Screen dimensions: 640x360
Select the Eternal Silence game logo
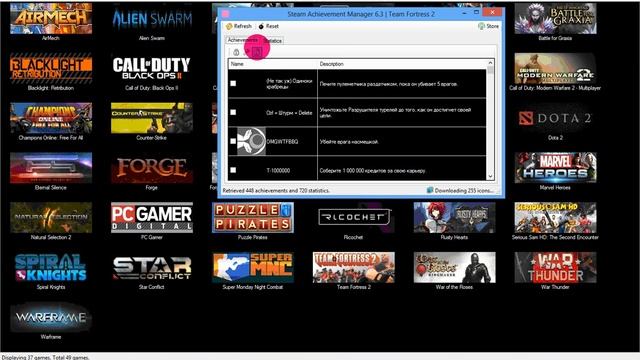coord(51,168)
